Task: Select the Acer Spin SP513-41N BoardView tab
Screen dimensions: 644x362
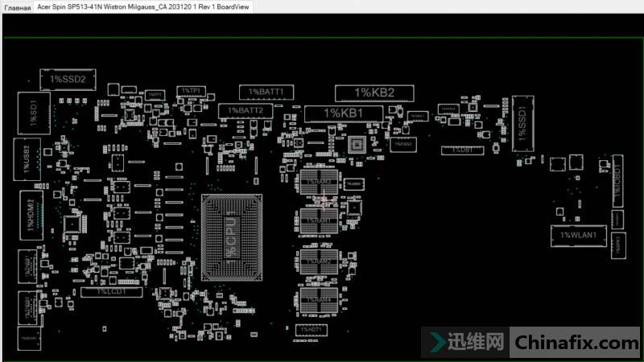Action: tap(143, 7)
